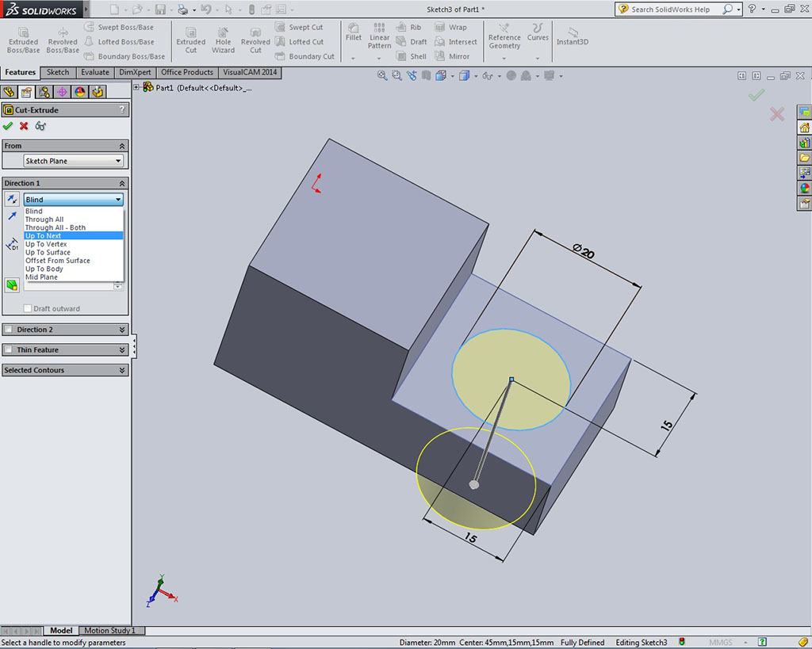Open the Design Library task pane icon
Image resolution: width=812 pixels, height=649 pixels.
coord(804,143)
